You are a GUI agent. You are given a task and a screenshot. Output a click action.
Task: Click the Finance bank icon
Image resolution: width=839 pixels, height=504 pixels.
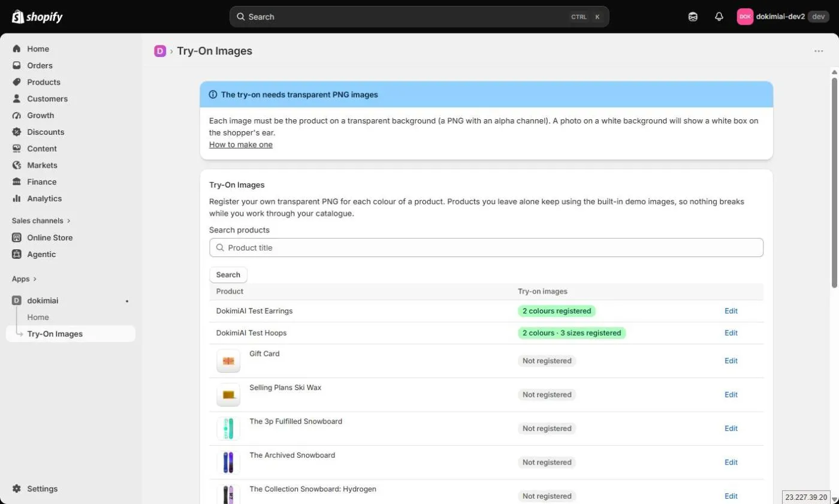click(x=17, y=182)
